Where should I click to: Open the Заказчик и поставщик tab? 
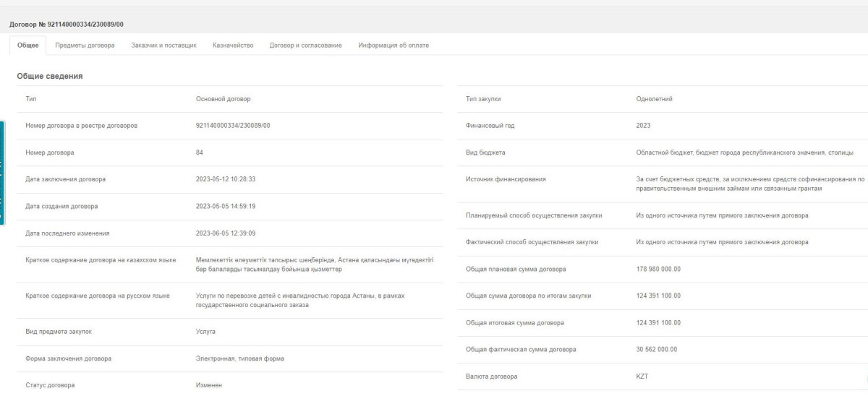point(163,46)
